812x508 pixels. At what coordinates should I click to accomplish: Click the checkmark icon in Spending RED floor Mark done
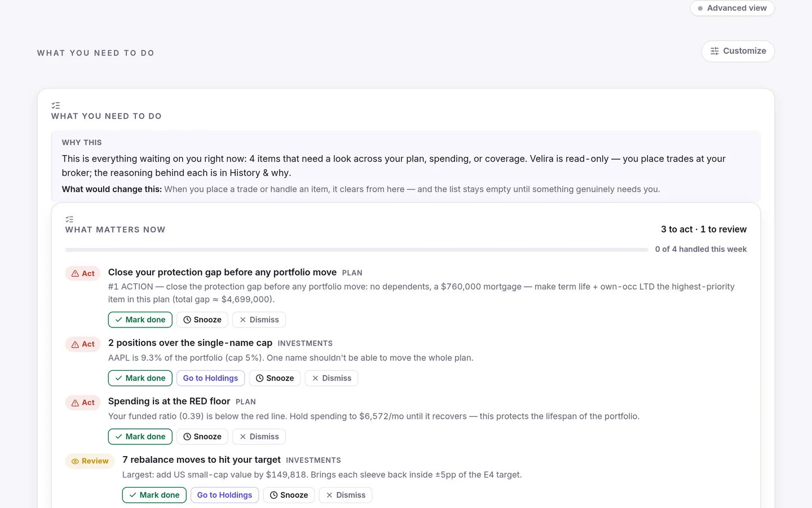[x=118, y=437]
